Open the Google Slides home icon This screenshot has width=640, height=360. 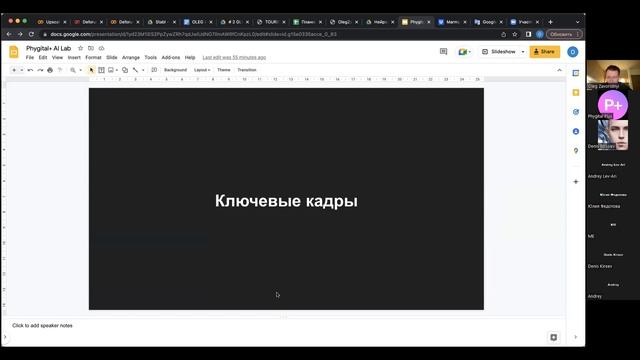[x=14, y=52]
